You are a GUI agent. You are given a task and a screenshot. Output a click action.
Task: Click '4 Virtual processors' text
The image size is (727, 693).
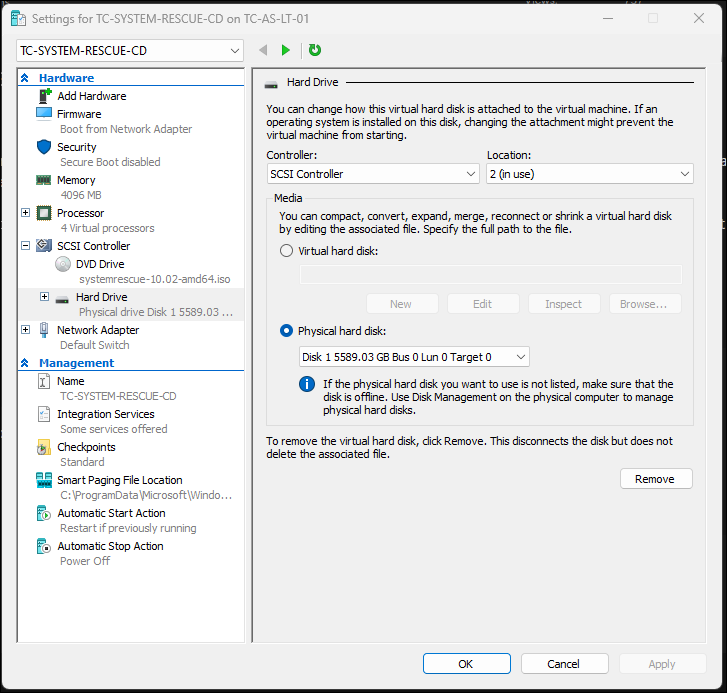pyautogui.click(x=108, y=228)
